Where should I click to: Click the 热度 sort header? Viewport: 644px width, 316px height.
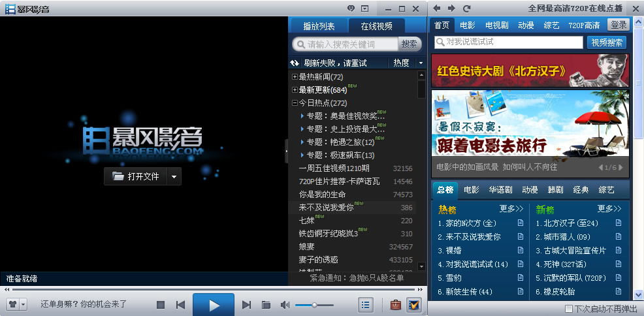[401, 63]
